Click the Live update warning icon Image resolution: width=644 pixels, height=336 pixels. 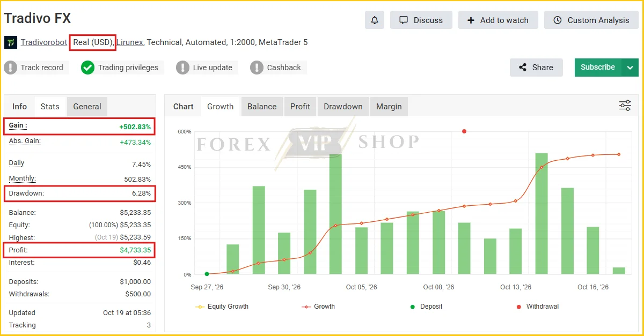coord(183,68)
